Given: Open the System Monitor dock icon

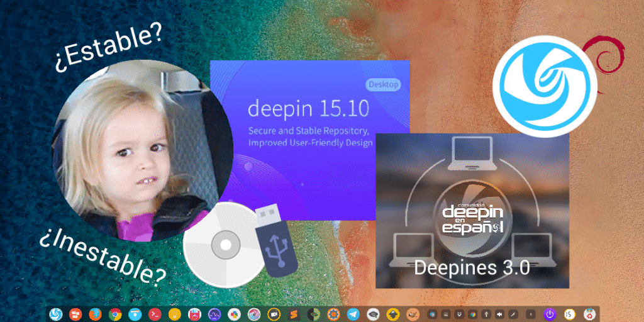Looking at the screenshot, I should coord(214,313).
